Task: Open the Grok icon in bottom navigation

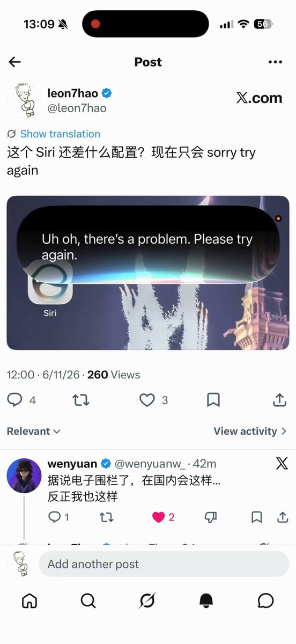Action: tap(147, 601)
